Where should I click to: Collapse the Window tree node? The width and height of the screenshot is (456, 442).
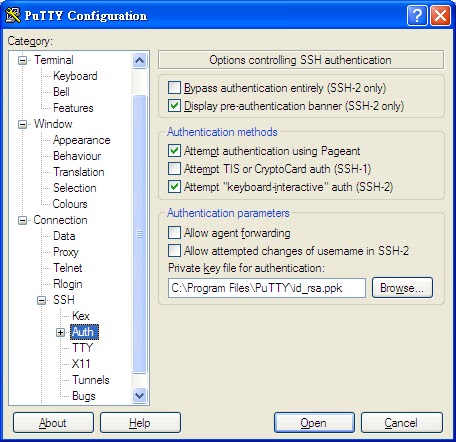pyautogui.click(x=23, y=124)
